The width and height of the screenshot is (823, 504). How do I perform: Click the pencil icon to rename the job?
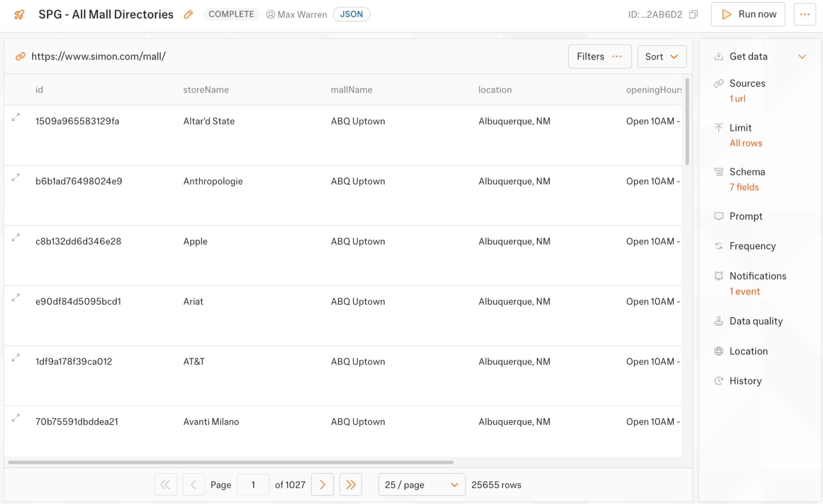pyautogui.click(x=189, y=14)
